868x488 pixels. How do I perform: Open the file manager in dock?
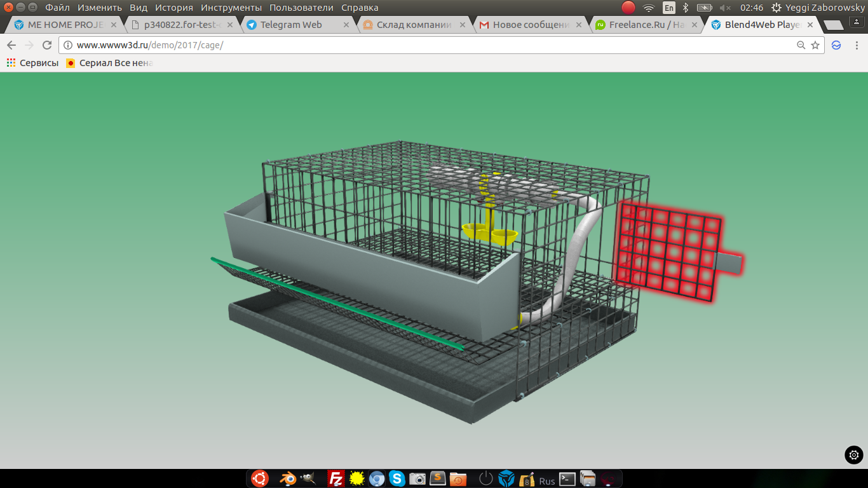(x=588, y=478)
